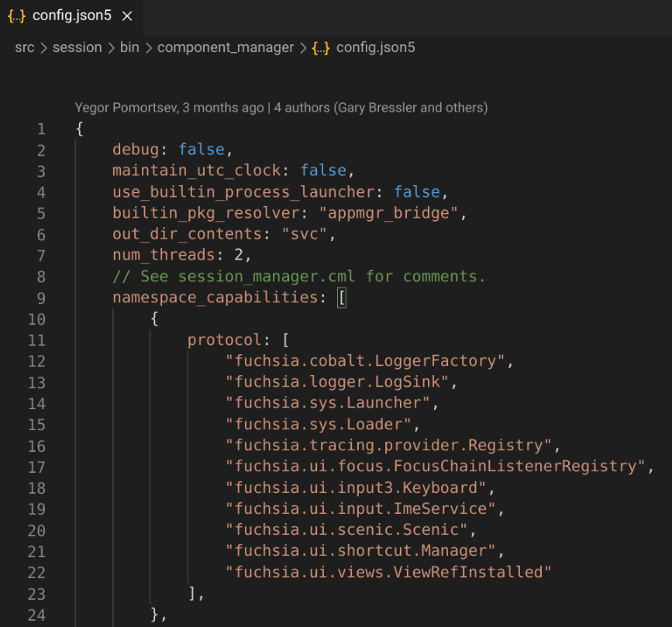Click the JSON5 file icon on the editor tab
The image size is (672, 627).
(x=16, y=15)
